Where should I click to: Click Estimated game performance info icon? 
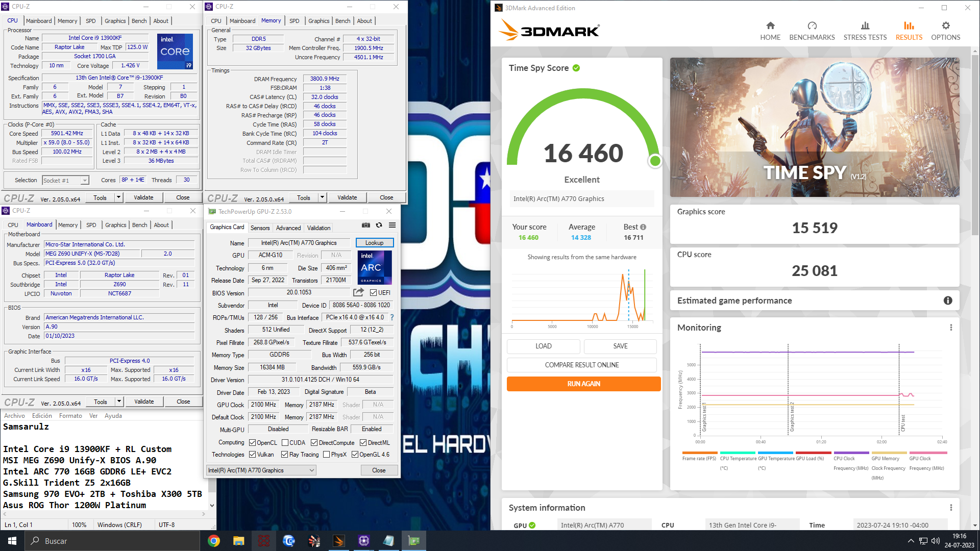pyautogui.click(x=948, y=300)
